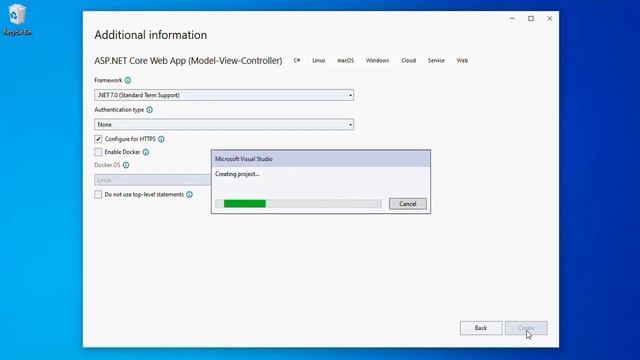Click the Creating project... status text
Image resolution: width=640 pixels, height=360 pixels.
pyautogui.click(x=237, y=174)
